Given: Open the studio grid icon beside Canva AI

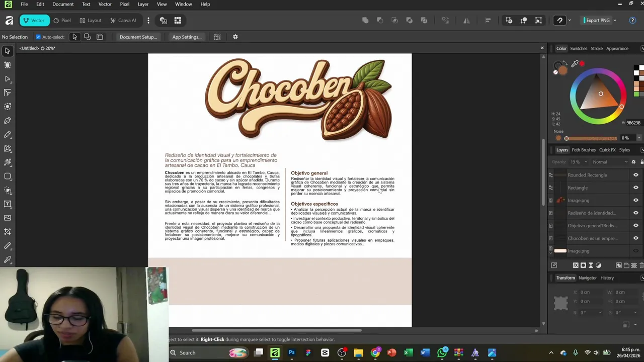Looking at the screenshot, I should point(178,21).
